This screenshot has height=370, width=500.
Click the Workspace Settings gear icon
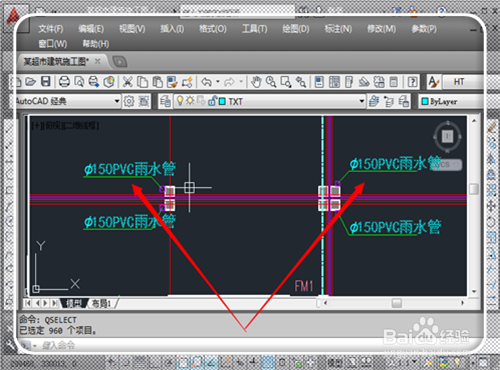click(x=129, y=101)
